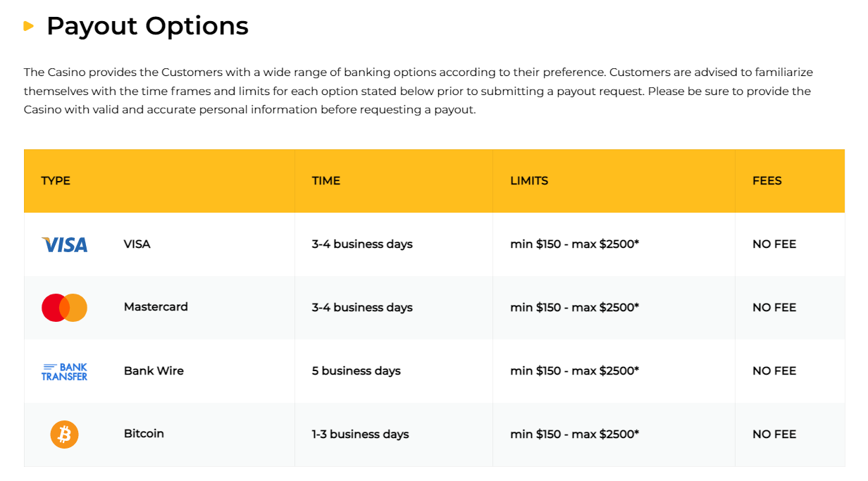Viewport: 868px width, 481px height.
Task: Click the yellow arrow beside Payout Options
Action: point(29,26)
